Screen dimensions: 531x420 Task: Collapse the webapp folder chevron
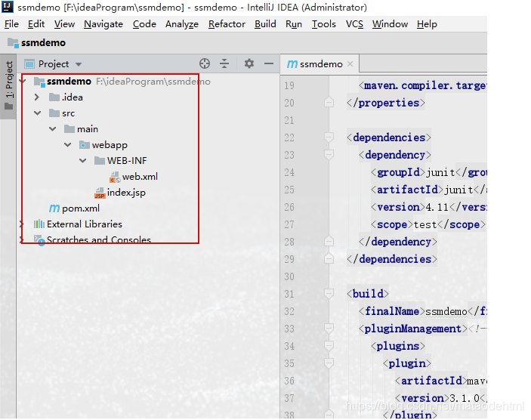[x=68, y=145]
